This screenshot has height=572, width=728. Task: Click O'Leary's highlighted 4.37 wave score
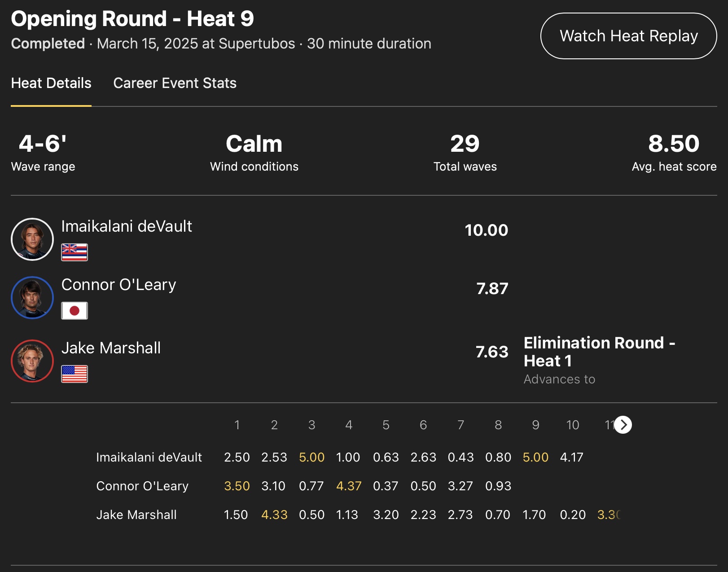pyautogui.click(x=349, y=486)
